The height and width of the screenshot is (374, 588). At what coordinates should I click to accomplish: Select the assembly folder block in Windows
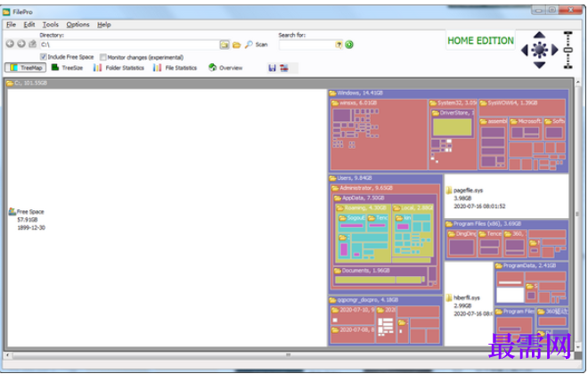tap(494, 143)
